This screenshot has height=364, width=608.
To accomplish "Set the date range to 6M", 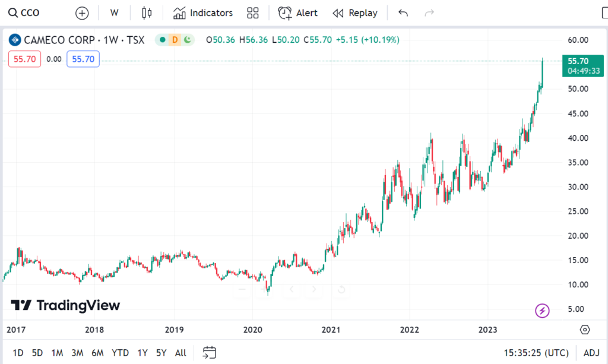I will click(97, 353).
